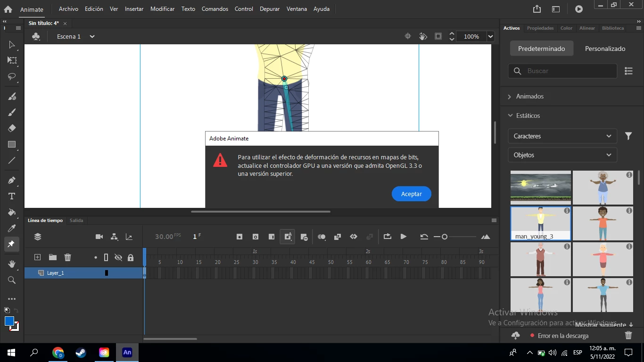Click the Layer_1 outline color swatch

(x=107, y=273)
